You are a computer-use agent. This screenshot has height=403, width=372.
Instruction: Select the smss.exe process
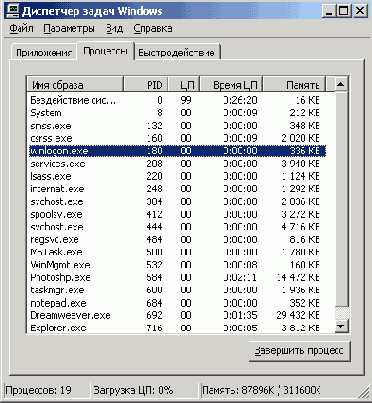[x=177, y=125]
